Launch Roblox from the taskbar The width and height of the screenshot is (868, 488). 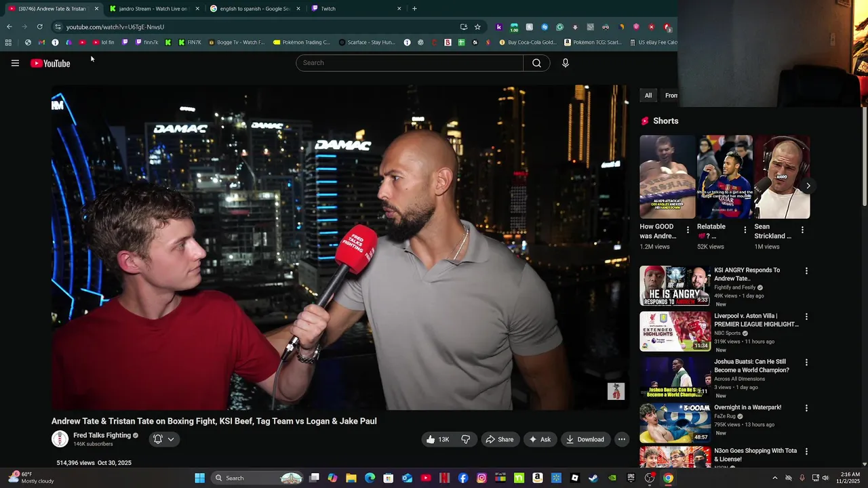575,478
